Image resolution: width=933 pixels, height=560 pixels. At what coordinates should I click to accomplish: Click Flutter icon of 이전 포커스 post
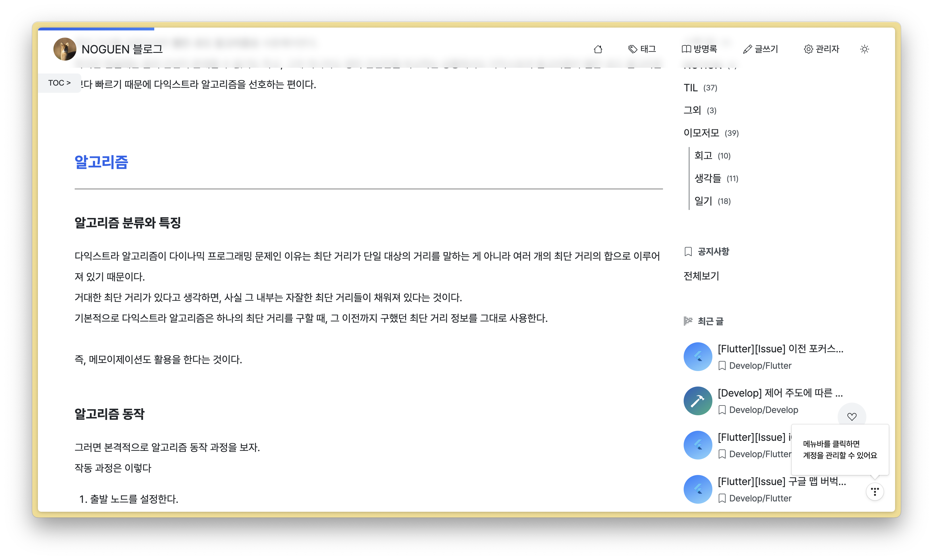[698, 357]
